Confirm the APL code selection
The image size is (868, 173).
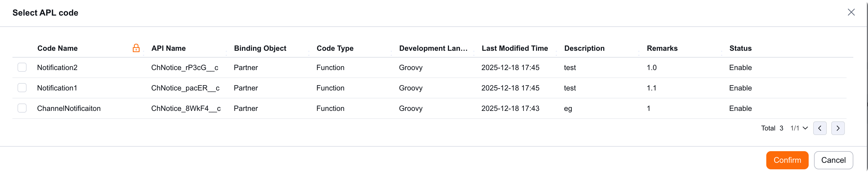click(x=787, y=160)
